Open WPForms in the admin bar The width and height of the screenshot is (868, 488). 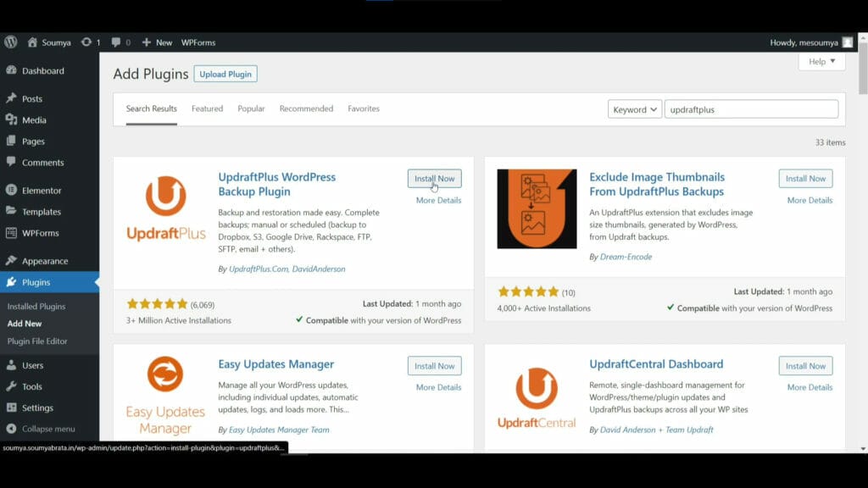point(198,42)
